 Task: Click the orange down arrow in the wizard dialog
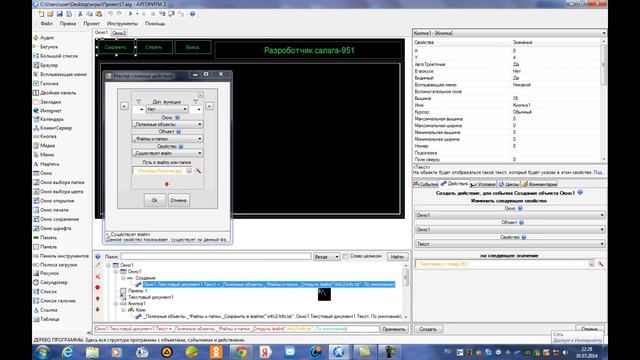(x=167, y=184)
